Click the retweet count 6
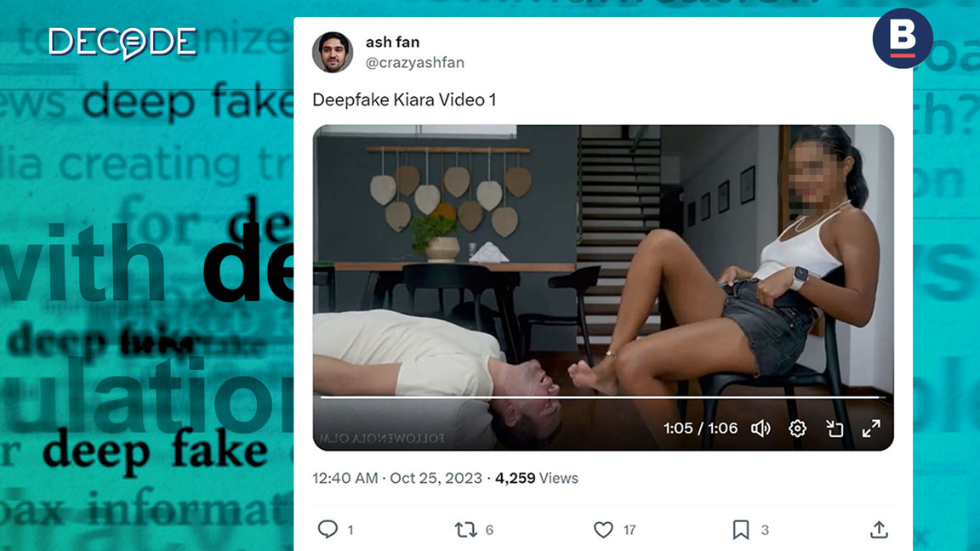The height and width of the screenshot is (551, 980). (489, 530)
